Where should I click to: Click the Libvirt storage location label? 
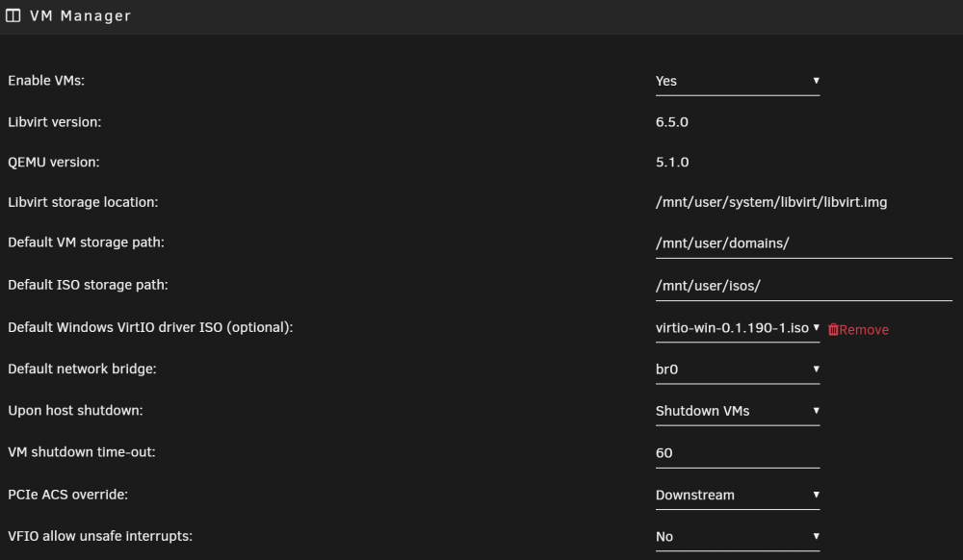(x=83, y=202)
